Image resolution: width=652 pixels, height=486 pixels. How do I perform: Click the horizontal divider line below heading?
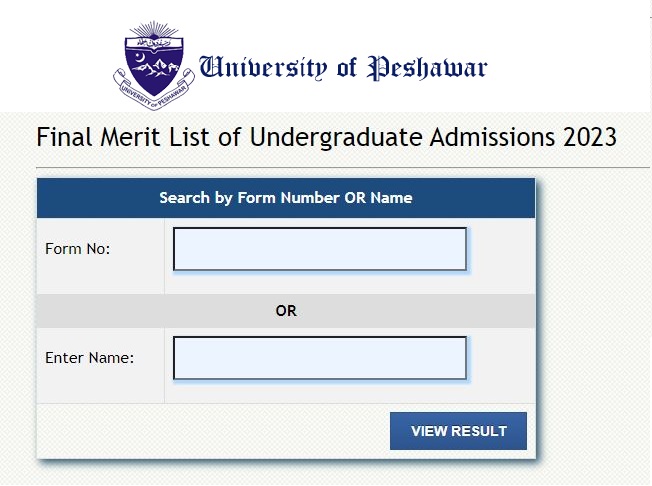point(343,168)
